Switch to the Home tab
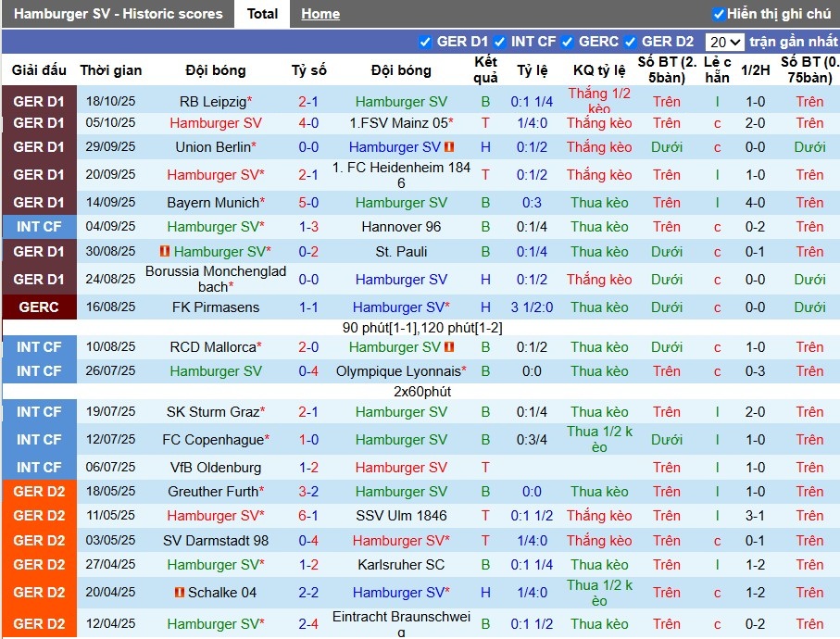Screen dimensions: 840x639 [320, 14]
